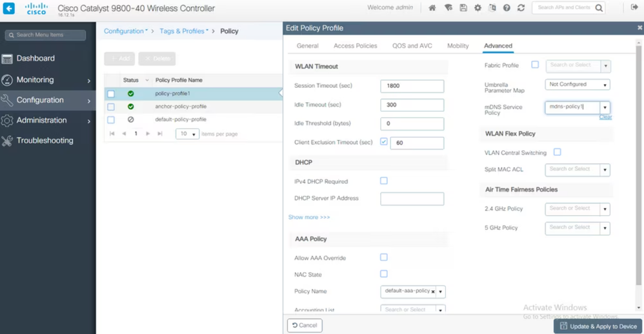
Task: Open the 2.4 GHz Policy dropdown
Action: 605,209
